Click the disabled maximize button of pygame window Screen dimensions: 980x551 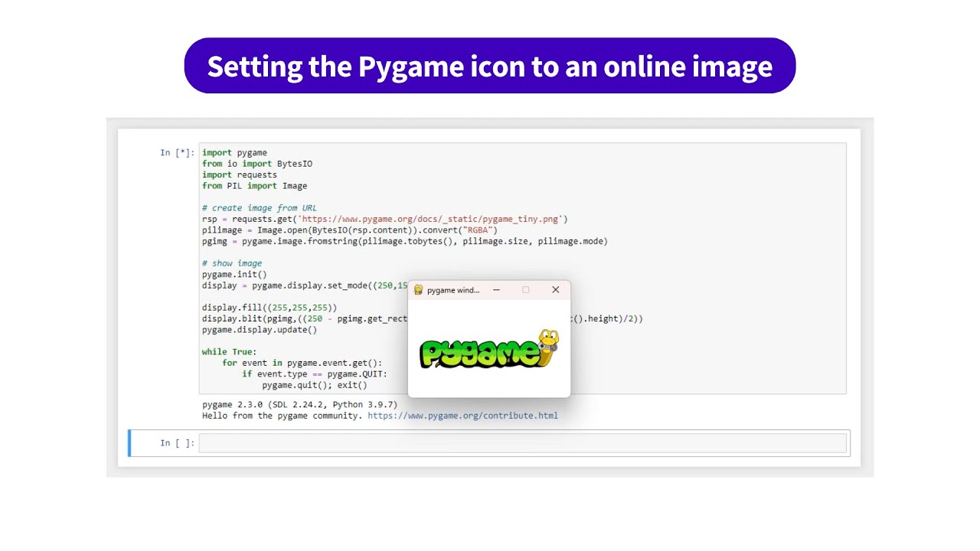[x=525, y=290]
